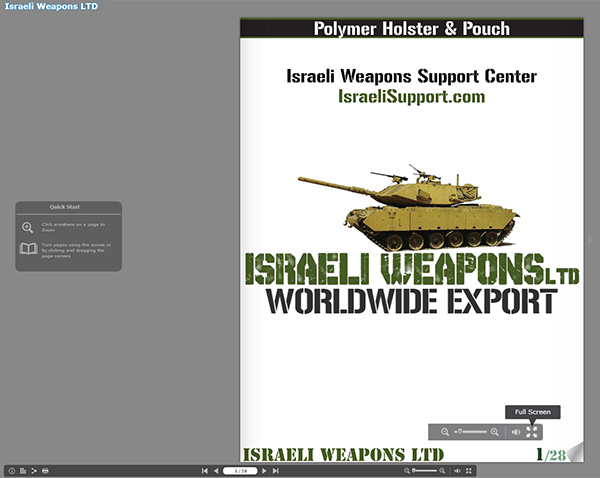Jump to the first page
This screenshot has width=600, height=478.
[205, 471]
